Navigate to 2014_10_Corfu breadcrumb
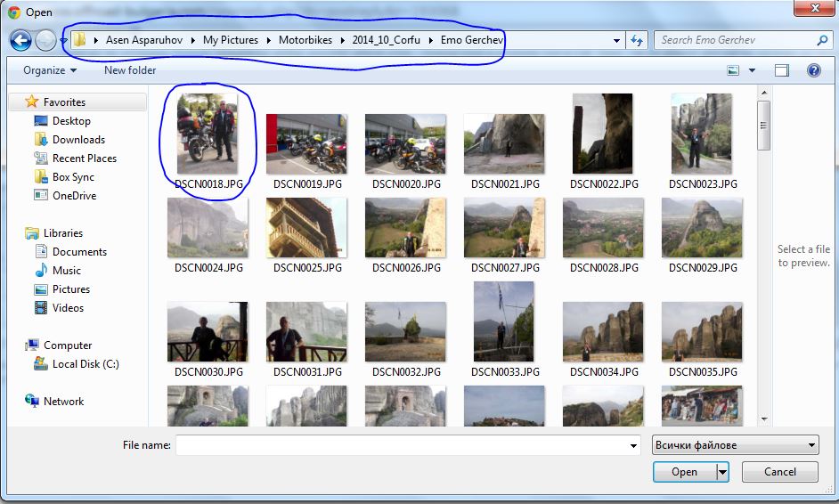This screenshot has height=504, width=839. tap(387, 40)
